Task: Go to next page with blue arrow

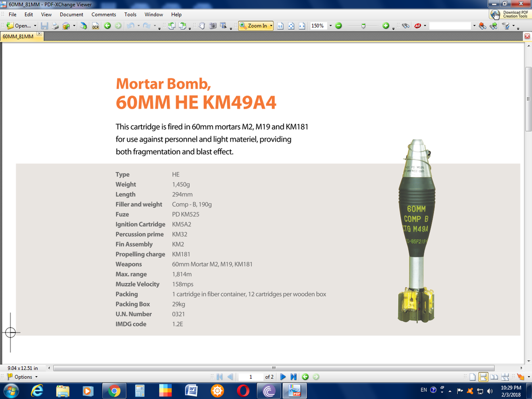Action: 283,377
